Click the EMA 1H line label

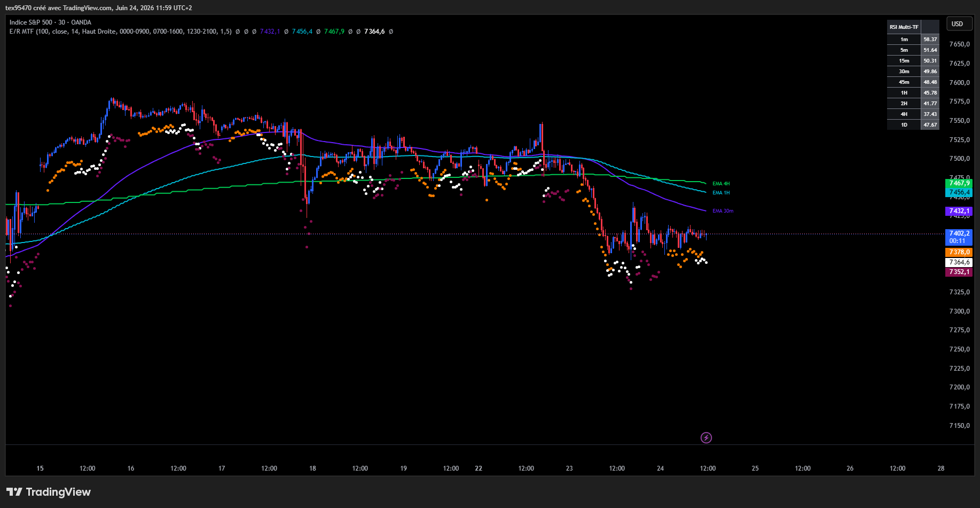pos(721,193)
